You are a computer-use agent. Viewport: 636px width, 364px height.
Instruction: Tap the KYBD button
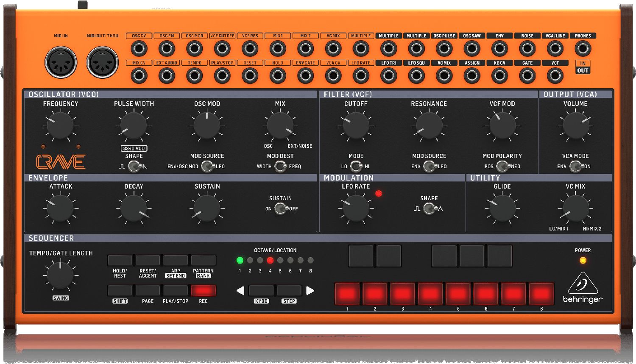point(261,291)
